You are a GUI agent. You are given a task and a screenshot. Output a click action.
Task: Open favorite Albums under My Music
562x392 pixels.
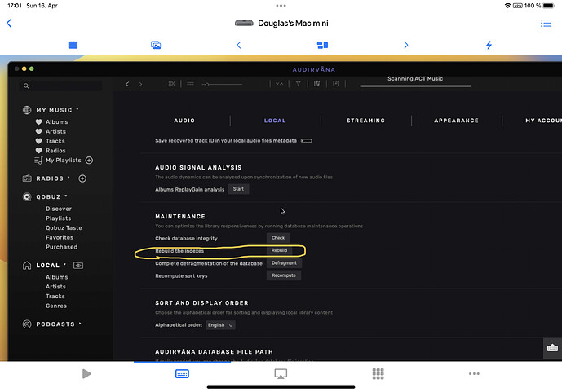click(x=56, y=121)
